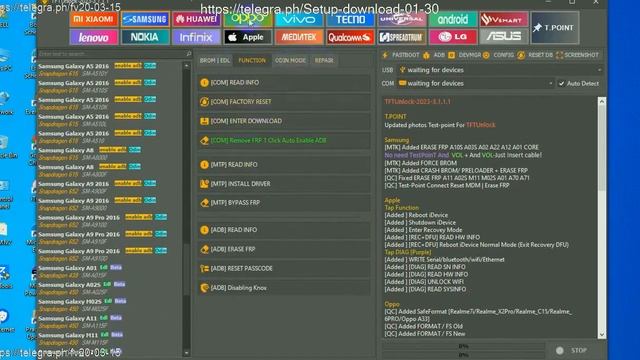Select Samsung Galaxy A02S in device list
This screenshot has width=640, height=360.
(x=109, y=288)
